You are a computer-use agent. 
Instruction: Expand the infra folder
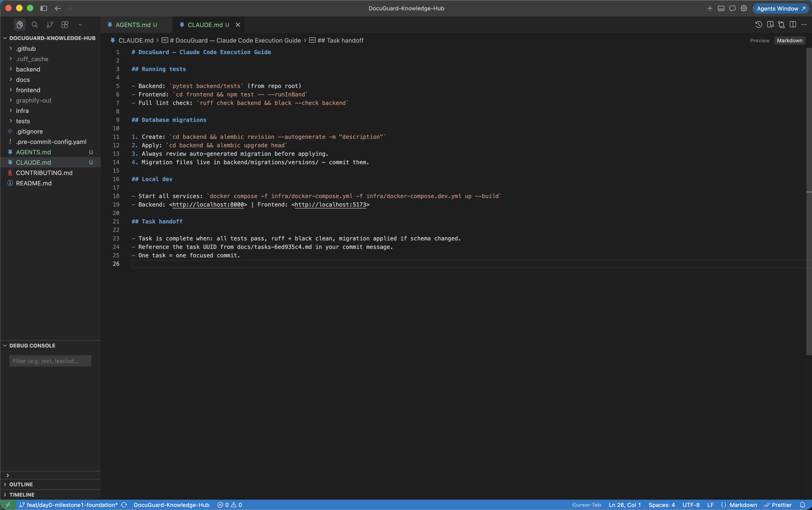[50, 111]
